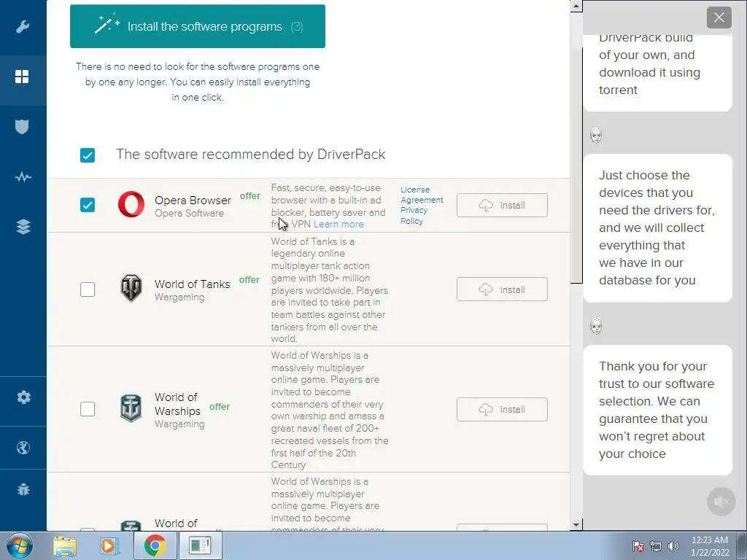This screenshot has width=747, height=560.
Task: Click the World of Warships anchor logo
Action: click(131, 408)
